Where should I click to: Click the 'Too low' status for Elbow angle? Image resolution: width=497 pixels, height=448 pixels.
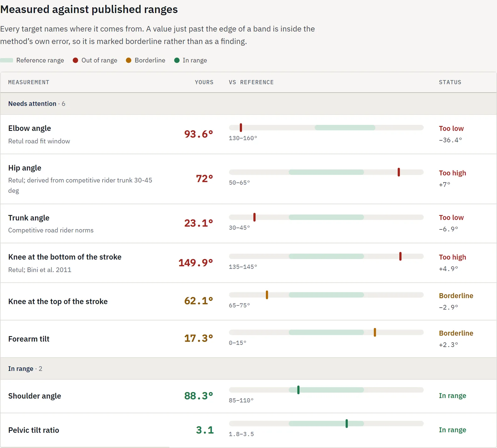(451, 128)
